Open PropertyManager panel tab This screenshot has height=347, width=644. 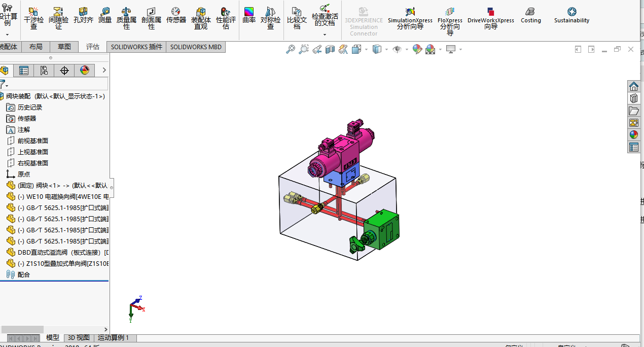(x=24, y=71)
